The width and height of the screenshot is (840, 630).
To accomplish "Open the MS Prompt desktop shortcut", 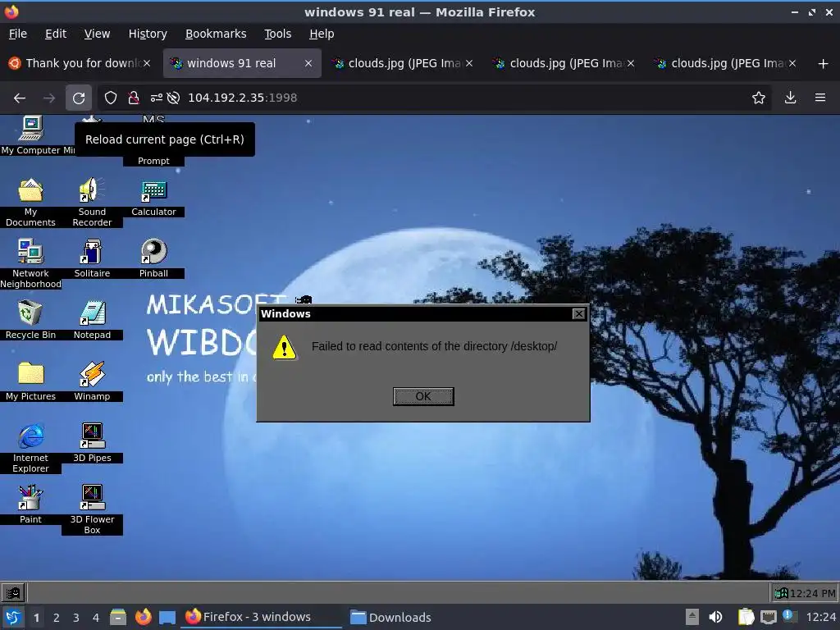I will tap(153, 160).
